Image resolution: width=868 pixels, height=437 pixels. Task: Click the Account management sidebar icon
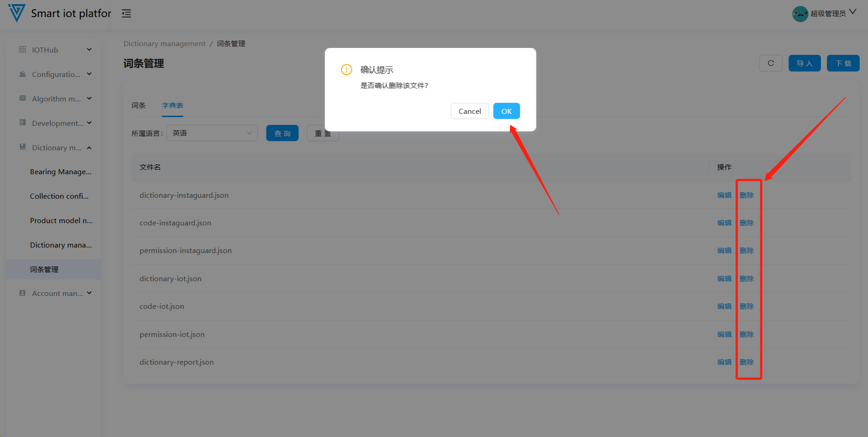coord(23,293)
